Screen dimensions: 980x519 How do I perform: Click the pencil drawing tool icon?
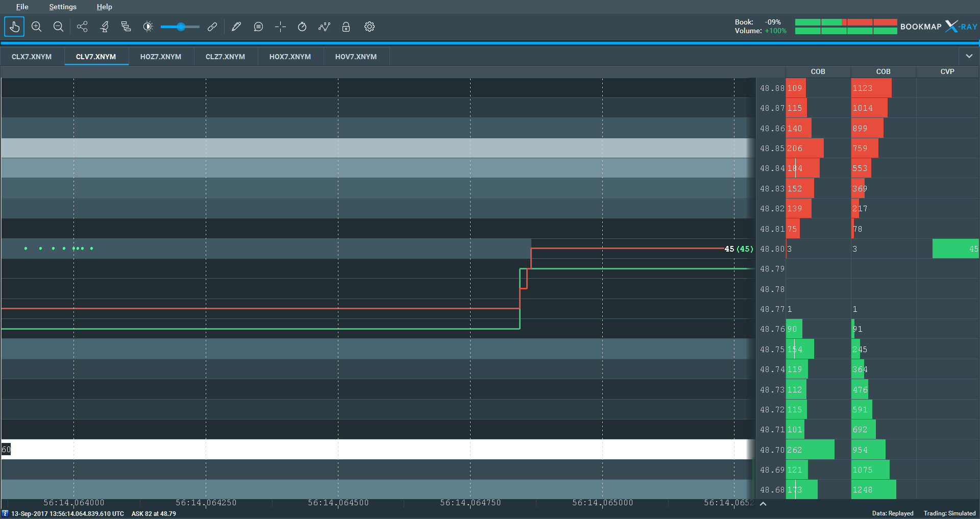[236, 27]
